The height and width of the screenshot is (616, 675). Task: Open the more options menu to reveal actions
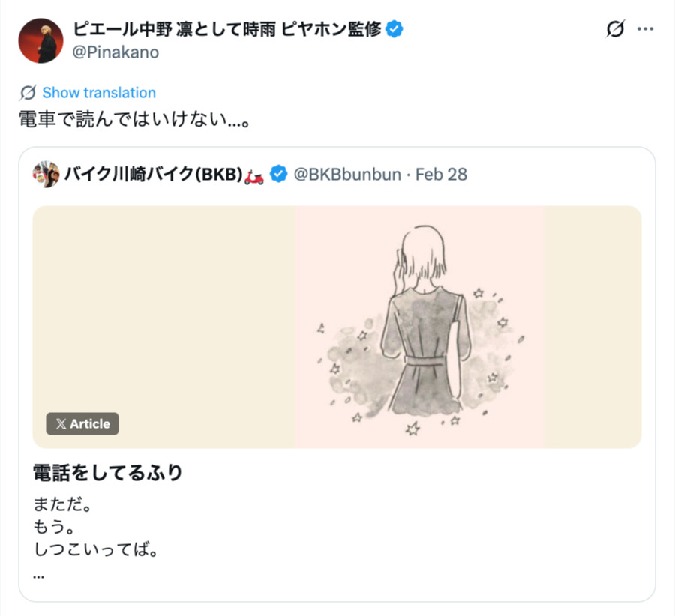[643, 27]
